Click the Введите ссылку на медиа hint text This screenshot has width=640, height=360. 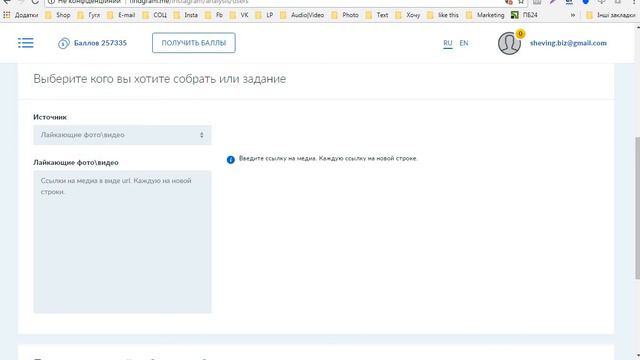coord(328,158)
